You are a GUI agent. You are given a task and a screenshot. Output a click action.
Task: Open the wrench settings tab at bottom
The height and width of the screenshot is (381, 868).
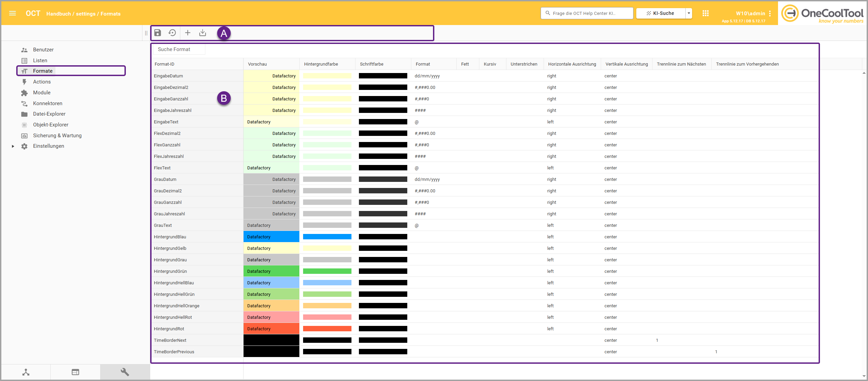[x=125, y=372]
